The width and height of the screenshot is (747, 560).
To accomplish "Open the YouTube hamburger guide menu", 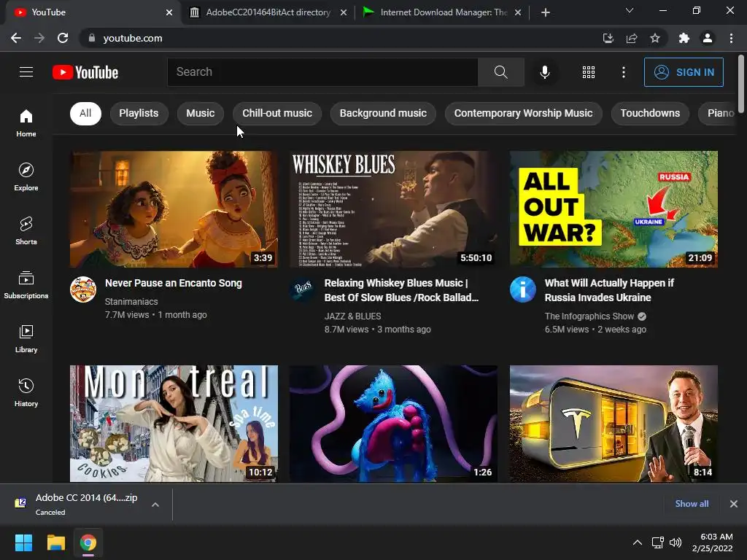I will [x=26, y=72].
